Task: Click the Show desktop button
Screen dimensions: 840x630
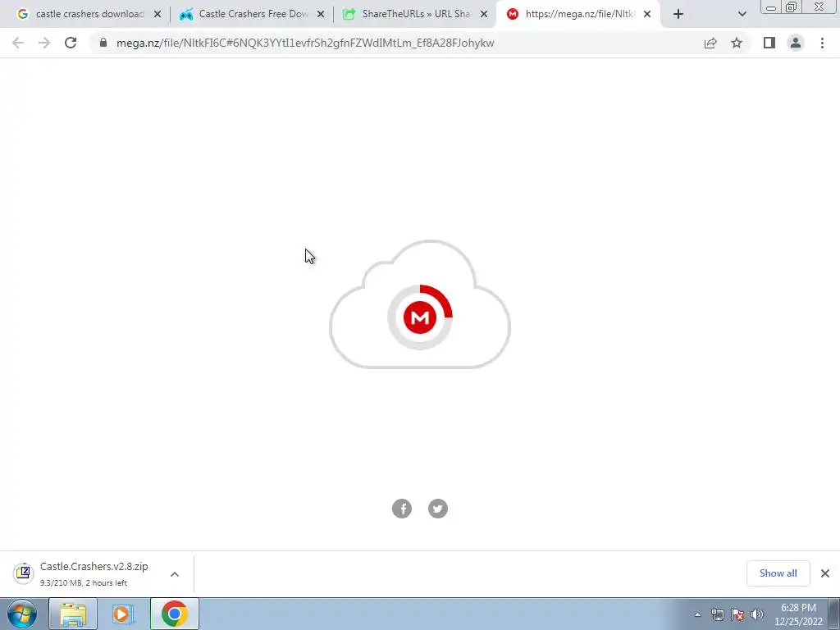Action: 834,614
